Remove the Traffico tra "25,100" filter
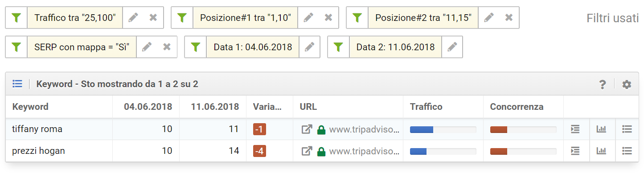The image size is (644, 189). 153,18
